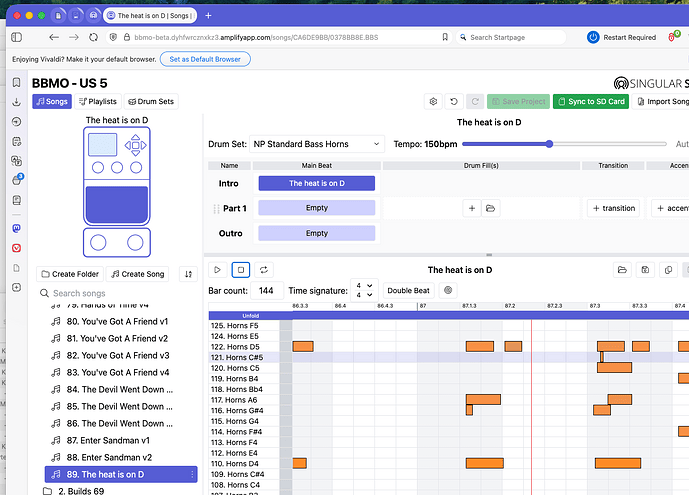Click the save beat icon in editor
This screenshot has width=689, height=495.
coord(645,270)
